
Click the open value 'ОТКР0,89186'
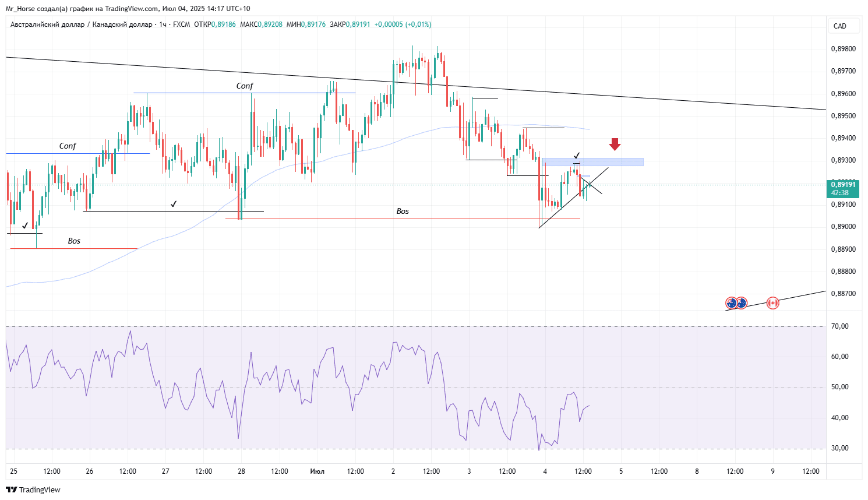click(x=215, y=24)
